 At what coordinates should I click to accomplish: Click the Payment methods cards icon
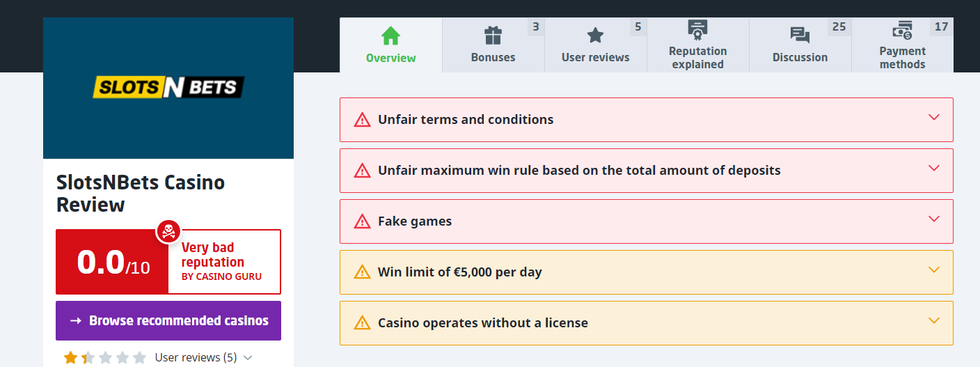pos(902,30)
